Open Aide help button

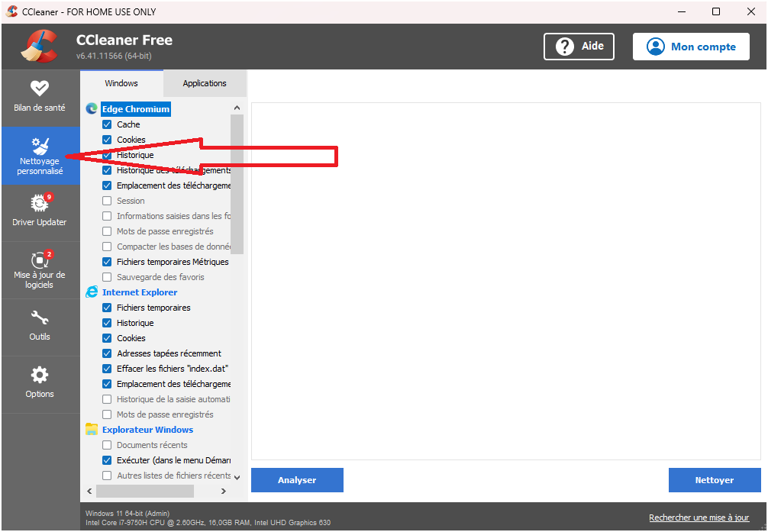pyautogui.click(x=579, y=47)
